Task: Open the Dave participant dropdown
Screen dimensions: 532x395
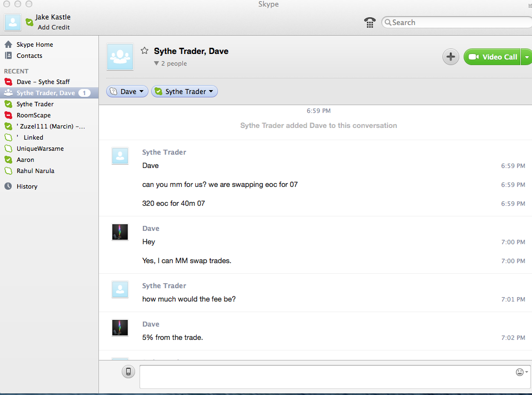Action: click(x=127, y=91)
